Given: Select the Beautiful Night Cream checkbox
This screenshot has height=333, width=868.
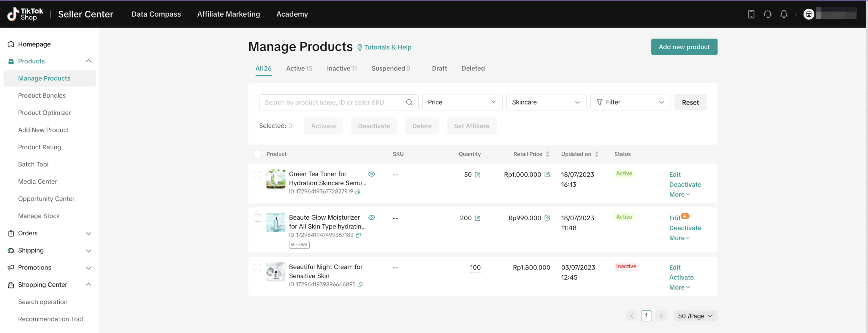Looking at the screenshot, I should point(257,267).
